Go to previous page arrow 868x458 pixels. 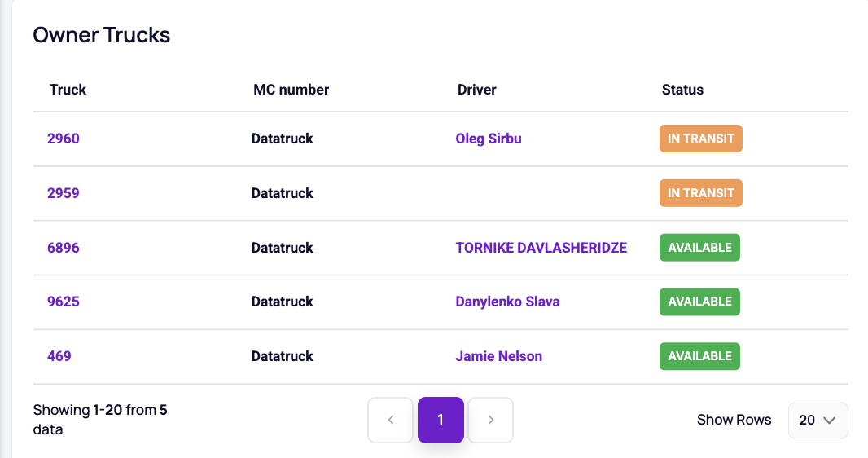coord(390,420)
